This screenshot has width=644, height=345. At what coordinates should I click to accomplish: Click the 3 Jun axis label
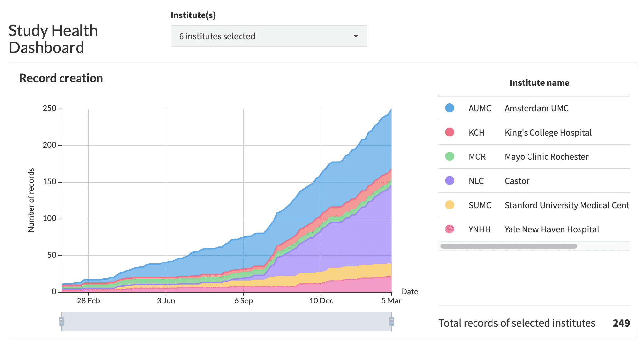[166, 301]
